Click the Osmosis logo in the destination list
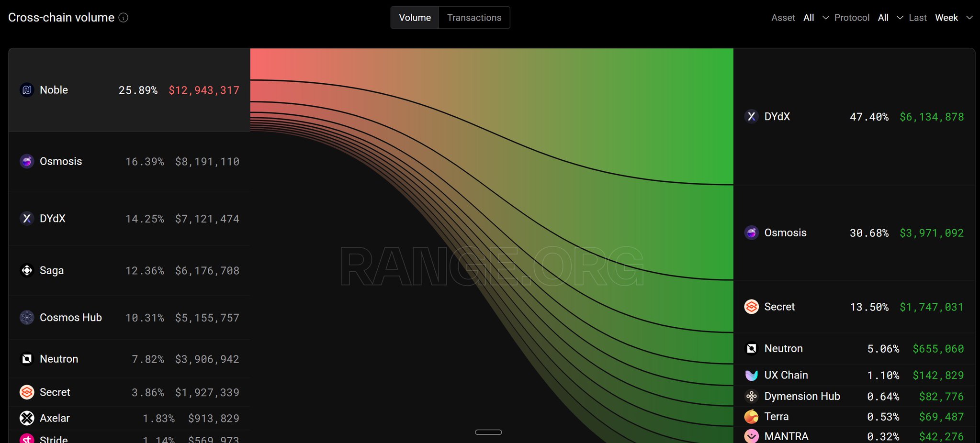This screenshot has width=980, height=443. [x=752, y=233]
